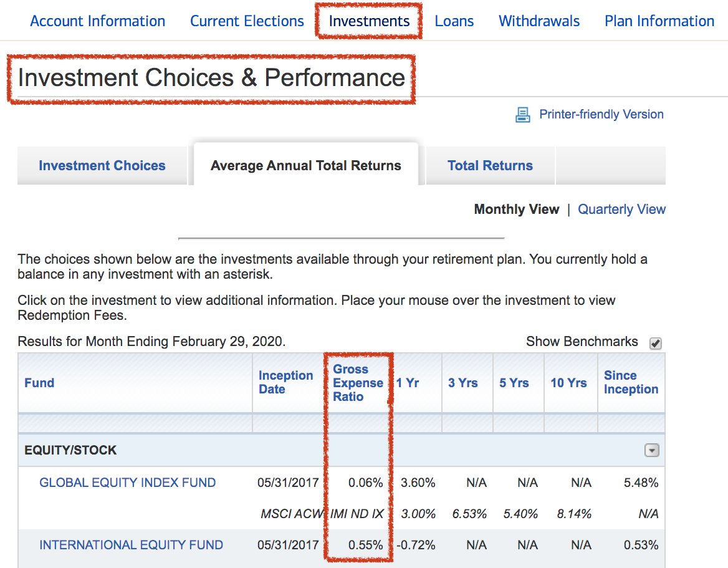Switch to the Investment Choices tab
This screenshot has height=568, width=728.
point(102,166)
